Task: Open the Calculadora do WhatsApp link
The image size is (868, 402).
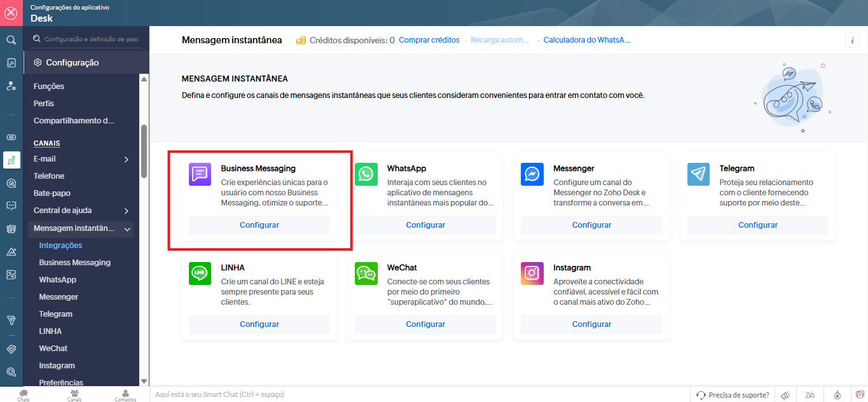Action: (586, 40)
